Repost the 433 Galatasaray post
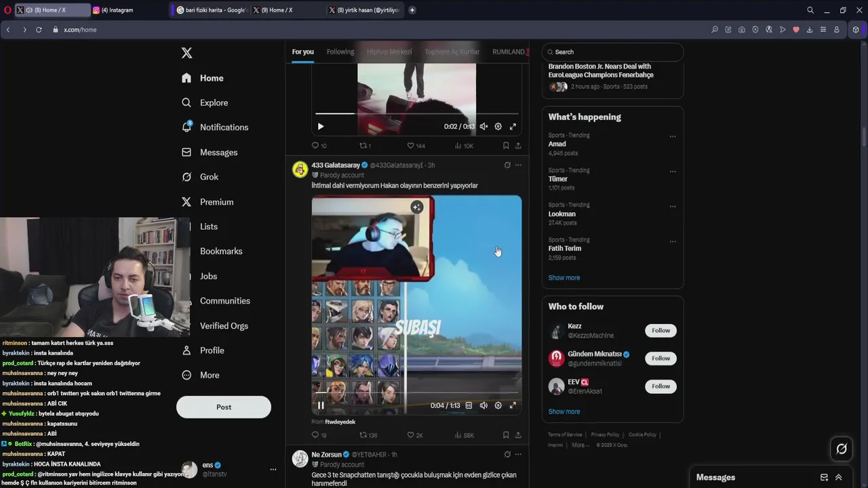This screenshot has height=488, width=868. point(368,435)
